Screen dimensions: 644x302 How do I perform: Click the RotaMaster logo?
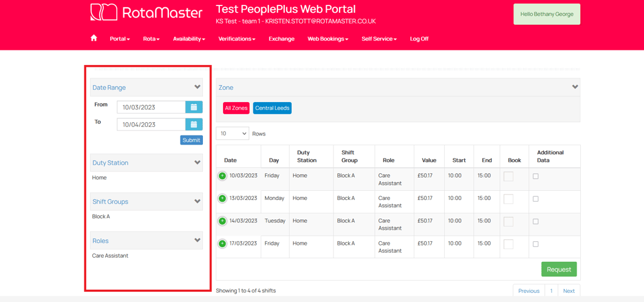(x=146, y=12)
